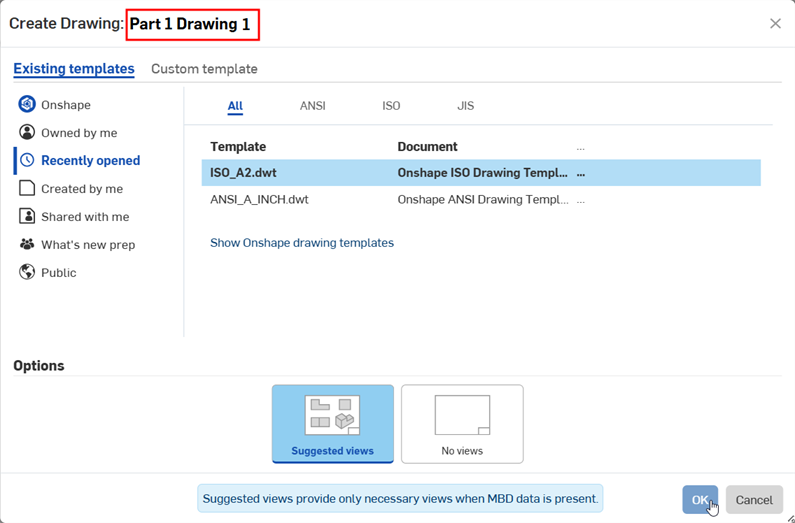The height and width of the screenshot is (523, 795).
Task: Click the suggested views MBD info message
Action: (x=400, y=498)
